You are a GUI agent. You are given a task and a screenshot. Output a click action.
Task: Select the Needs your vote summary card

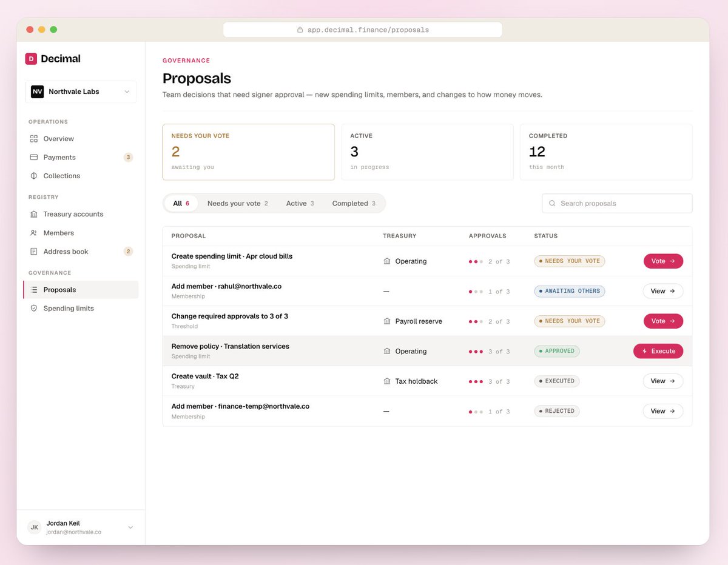(249, 152)
